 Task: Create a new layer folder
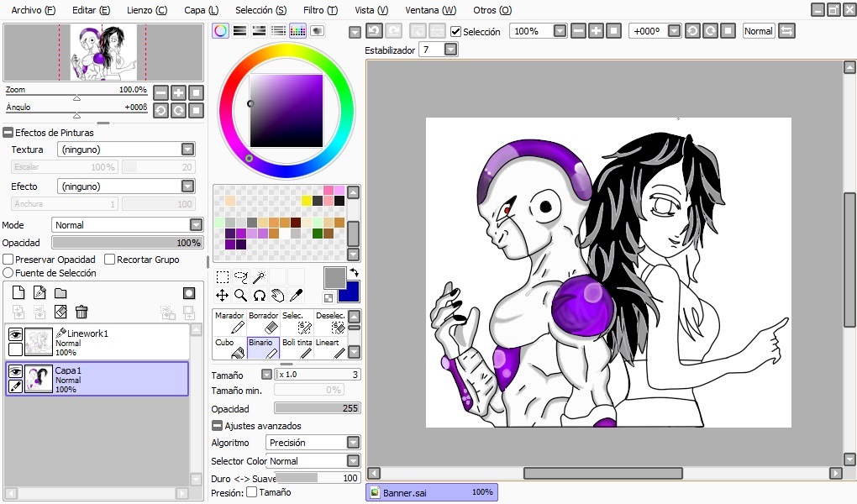point(60,293)
